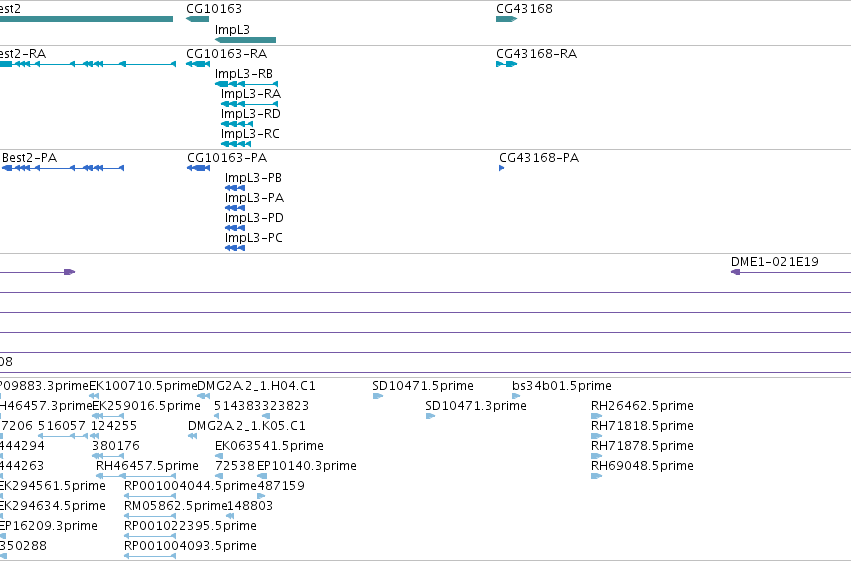
Task: Click the EP10140.3prime EST label
Action: [307, 466]
